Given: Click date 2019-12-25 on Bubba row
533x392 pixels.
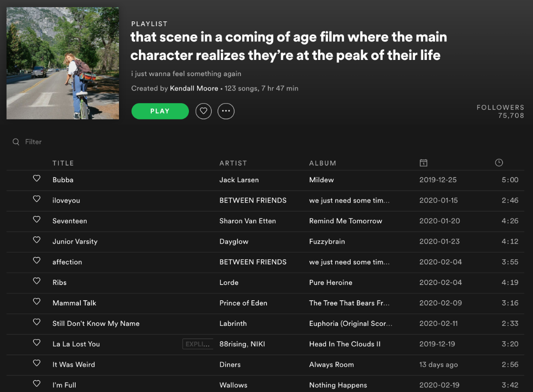Looking at the screenshot, I should point(438,180).
